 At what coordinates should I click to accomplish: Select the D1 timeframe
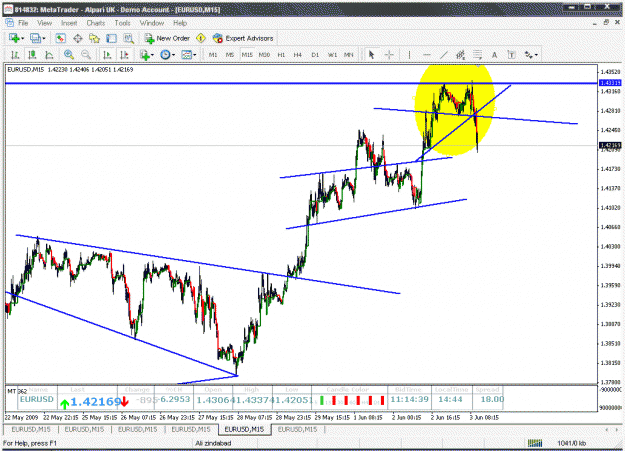[315, 55]
